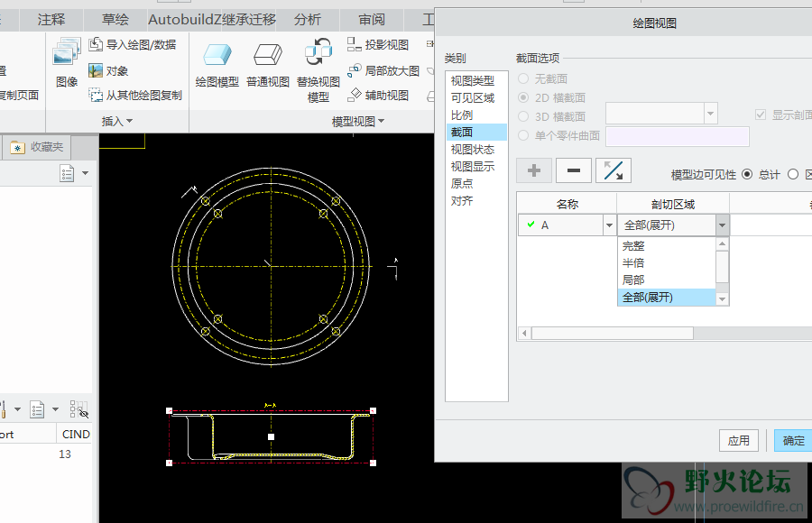This screenshot has width=812, height=523.
Task: Choose Full (完整) in the dropdown list
Action: pyautogui.click(x=667, y=246)
